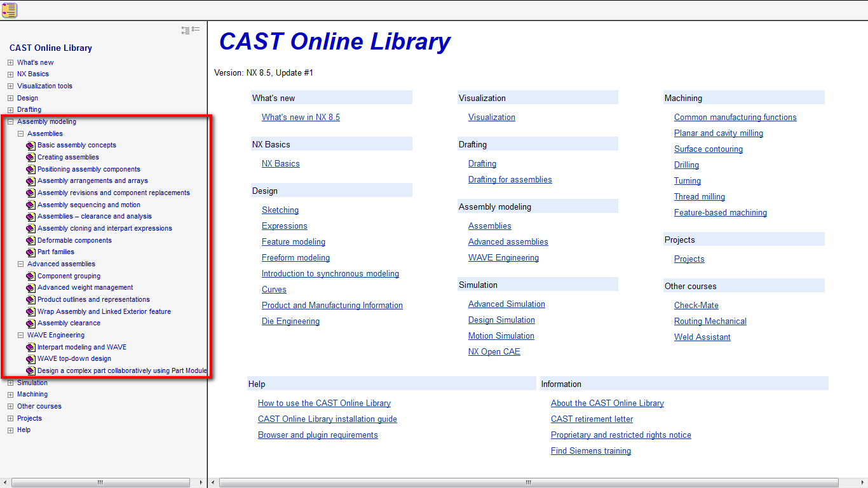Open the NX Open CAE link
The width and height of the screenshot is (868, 488).
tap(494, 352)
